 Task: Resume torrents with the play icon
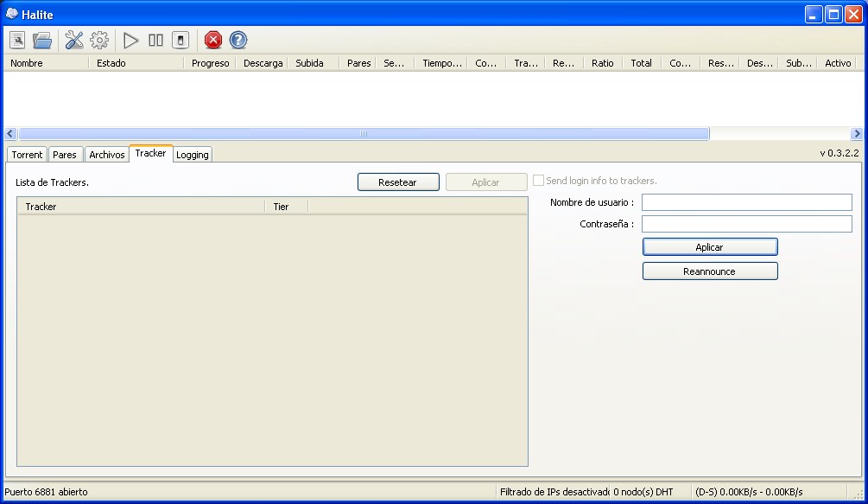pos(130,40)
